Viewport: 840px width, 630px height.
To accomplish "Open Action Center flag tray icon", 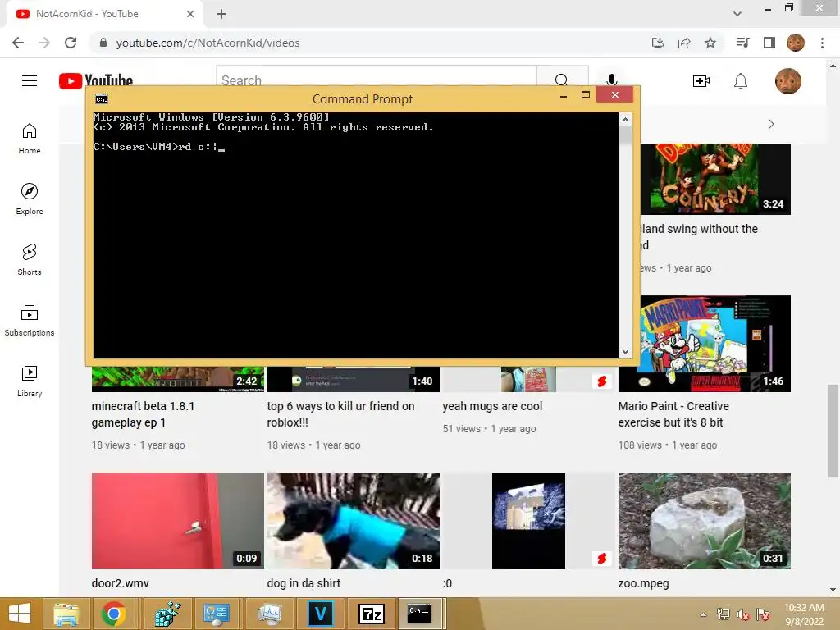I will pos(763,614).
